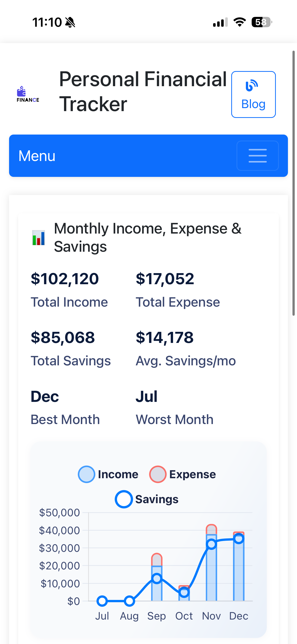The height and width of the screenshot is (644, 297).
Task: Toggle Savings dataset in chart legend
Action: 147,499
